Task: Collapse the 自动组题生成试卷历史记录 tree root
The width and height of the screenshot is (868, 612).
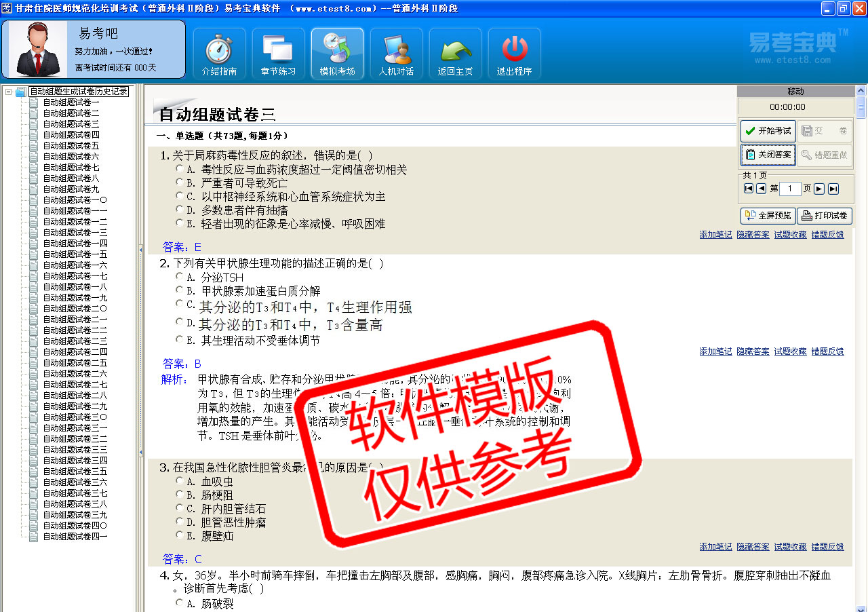Action: click(x=8, y=92)
